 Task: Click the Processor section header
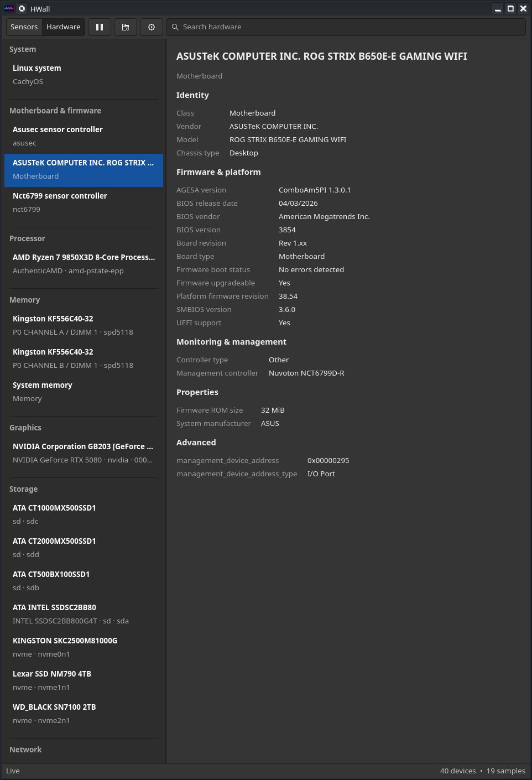tap(27, 238)
